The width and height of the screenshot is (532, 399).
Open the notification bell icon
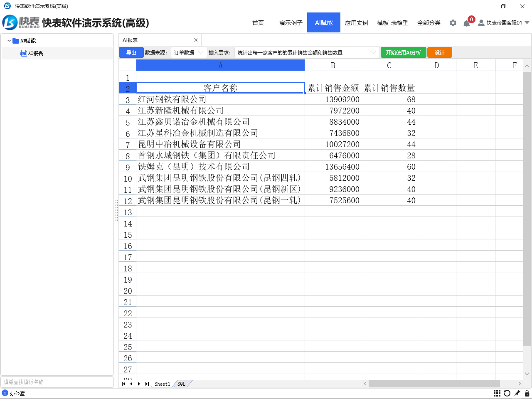[467, 23]
